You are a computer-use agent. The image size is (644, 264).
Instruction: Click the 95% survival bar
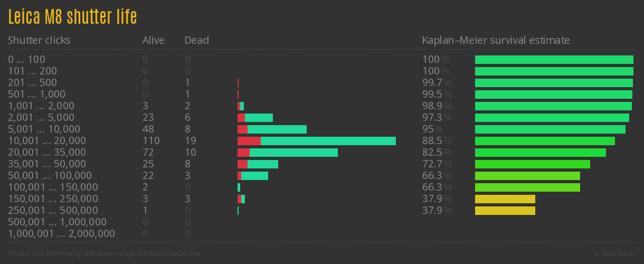tap(550, 129)
